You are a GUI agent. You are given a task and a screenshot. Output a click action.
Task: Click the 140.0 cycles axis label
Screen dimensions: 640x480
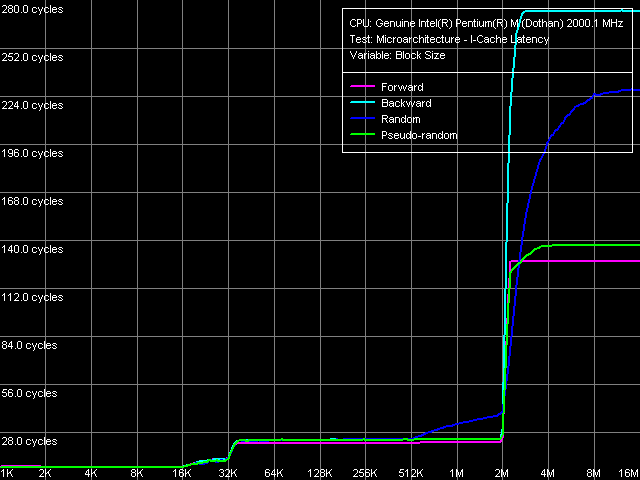(x=32, y=249)
